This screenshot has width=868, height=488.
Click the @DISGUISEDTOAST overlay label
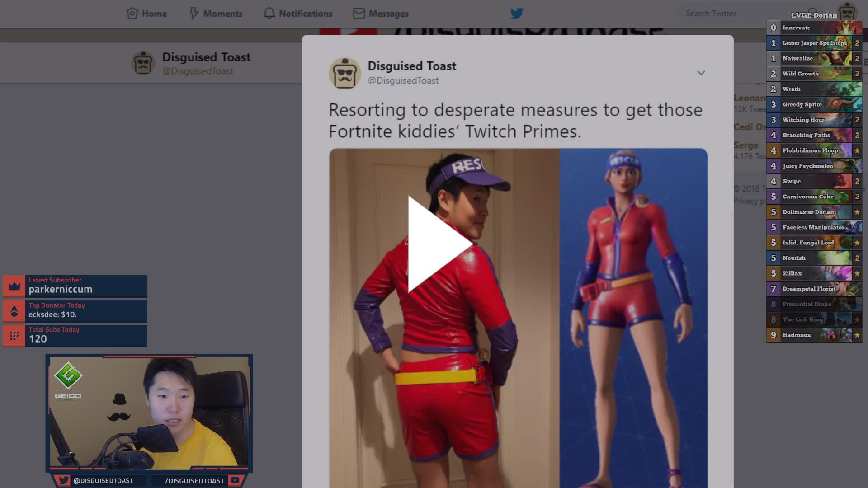[x=103, y=481]
